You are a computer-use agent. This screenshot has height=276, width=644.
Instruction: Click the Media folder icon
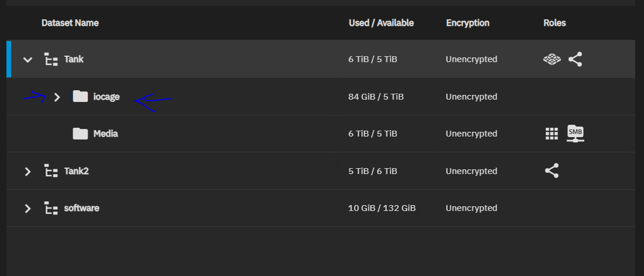80,134
